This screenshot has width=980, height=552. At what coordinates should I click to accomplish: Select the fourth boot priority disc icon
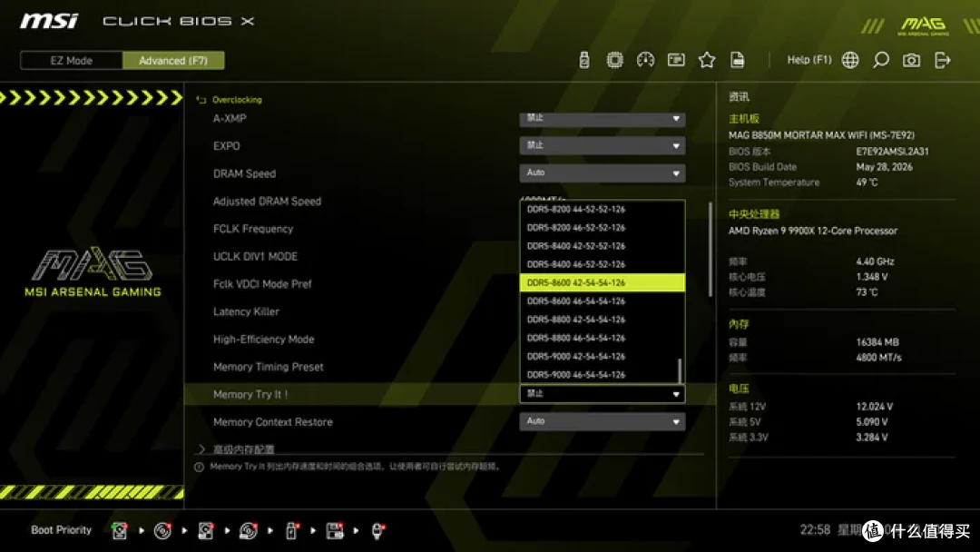[248, 531]
